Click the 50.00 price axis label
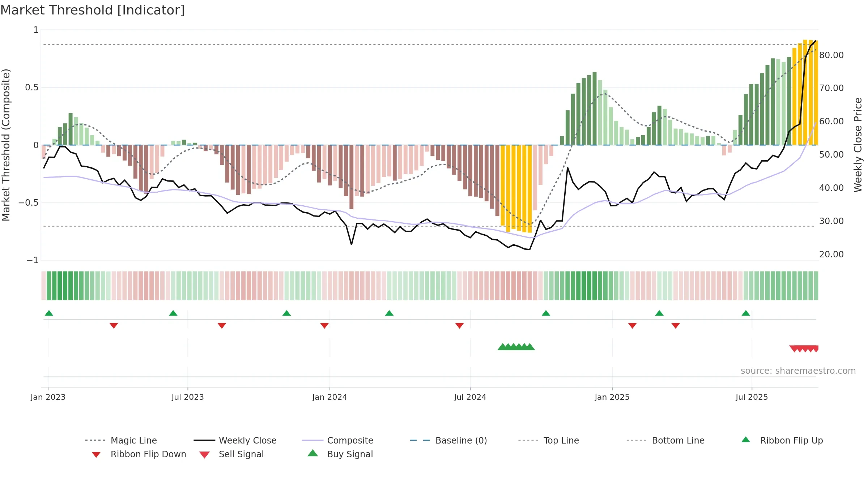Screen dimensions: 868x488 (831, 154)
